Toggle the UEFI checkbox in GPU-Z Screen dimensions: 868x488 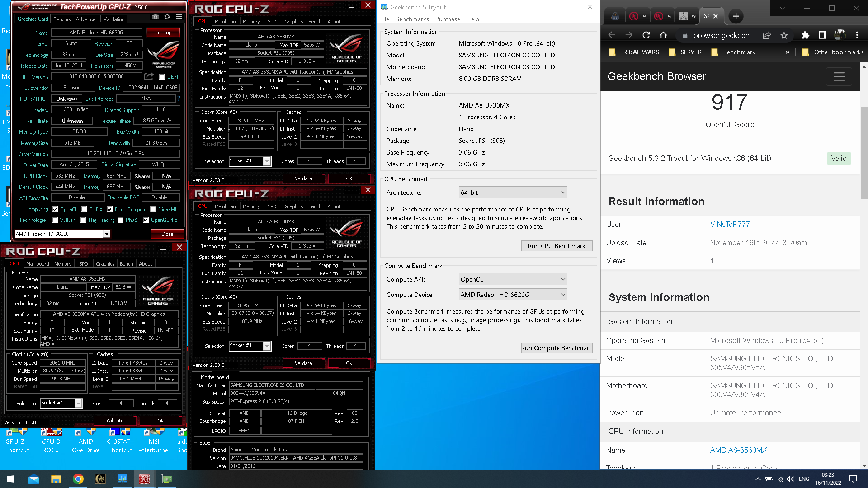click(x=162, y=77)
